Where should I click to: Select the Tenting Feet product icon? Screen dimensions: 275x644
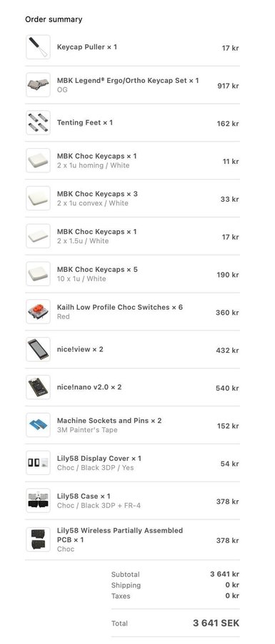38,123
